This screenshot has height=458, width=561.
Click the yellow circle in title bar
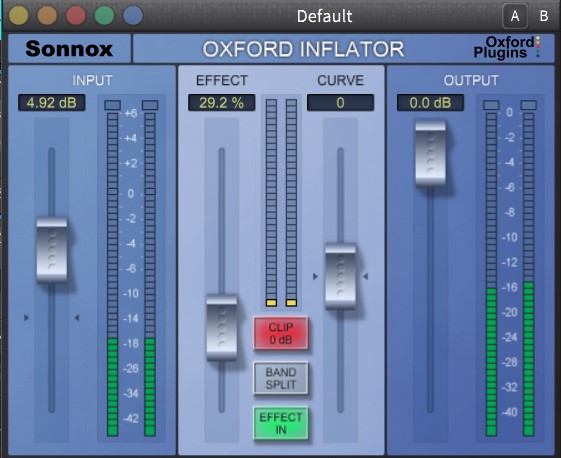click(19, 15)
